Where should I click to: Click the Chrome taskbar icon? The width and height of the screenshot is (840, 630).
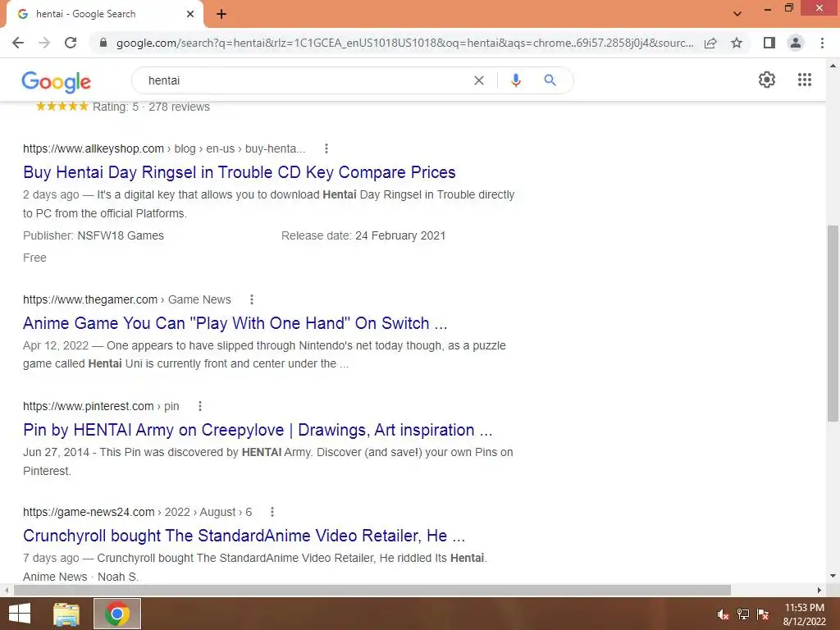coord(117,614)
